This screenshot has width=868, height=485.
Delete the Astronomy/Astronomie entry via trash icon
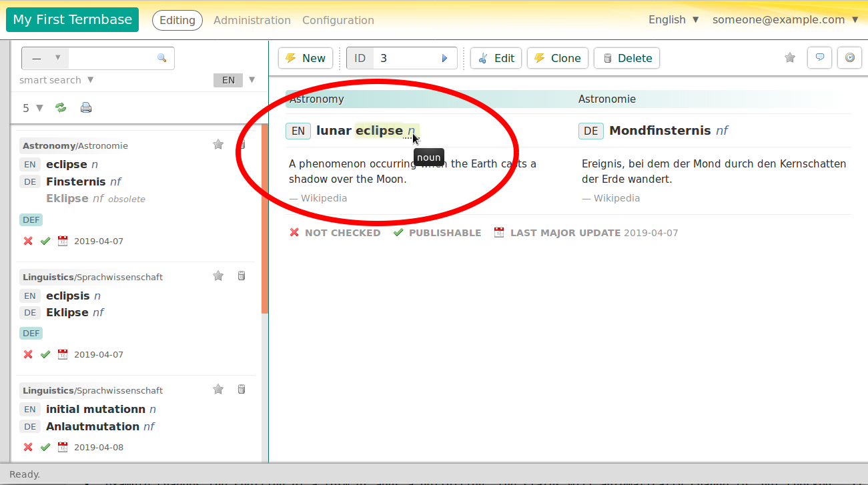click(x=241, y=143)
